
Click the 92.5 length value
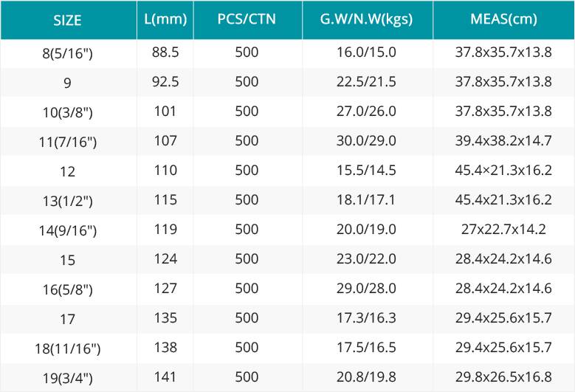165,82
